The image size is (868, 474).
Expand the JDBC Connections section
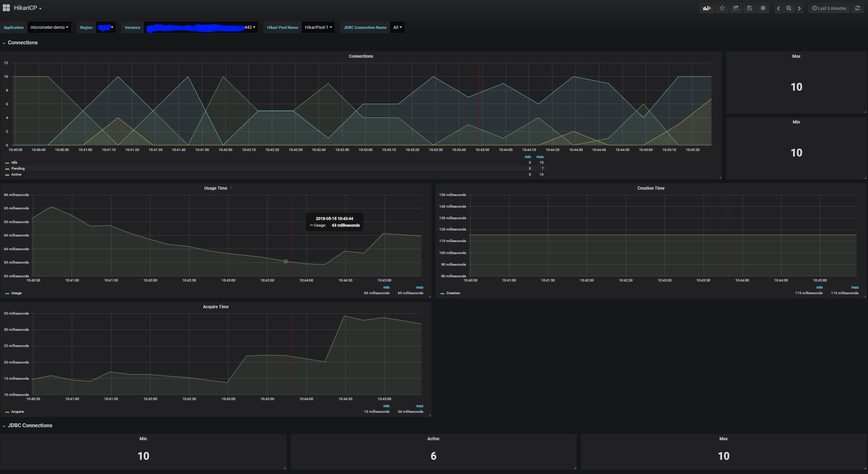5,425
